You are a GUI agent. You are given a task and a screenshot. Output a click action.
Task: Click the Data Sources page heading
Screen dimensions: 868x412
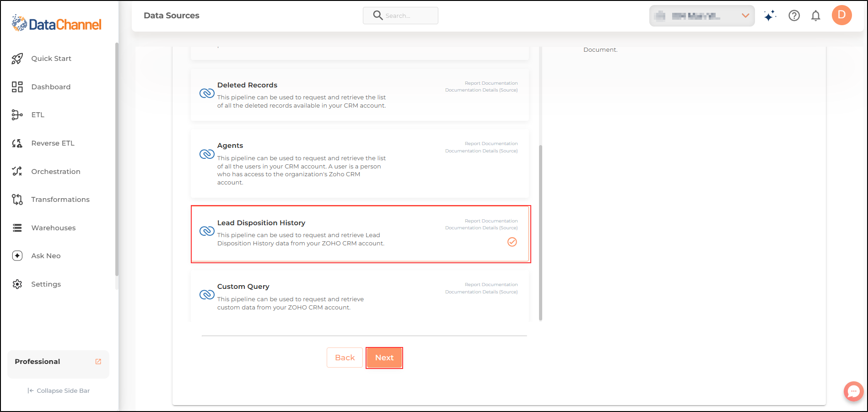click(x=172, y=16)
